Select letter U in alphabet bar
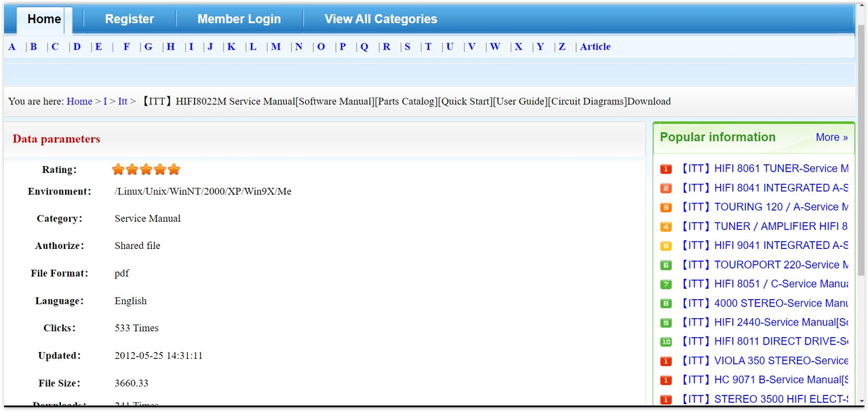868x411 pixels. (x=450, y=47)
